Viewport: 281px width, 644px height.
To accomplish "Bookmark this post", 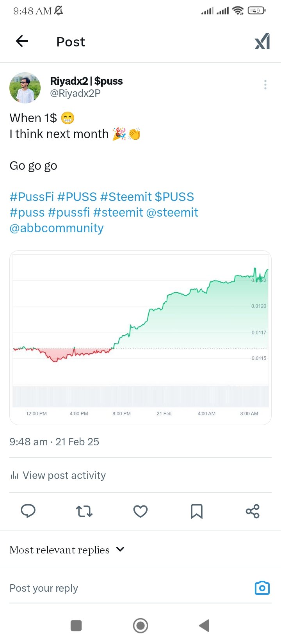I will click(197, 511).
